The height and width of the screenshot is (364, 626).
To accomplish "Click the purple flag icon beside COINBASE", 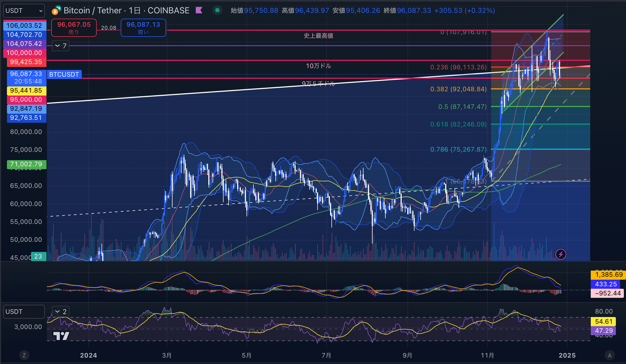I will pyautogui.click(x=199, y=10).
